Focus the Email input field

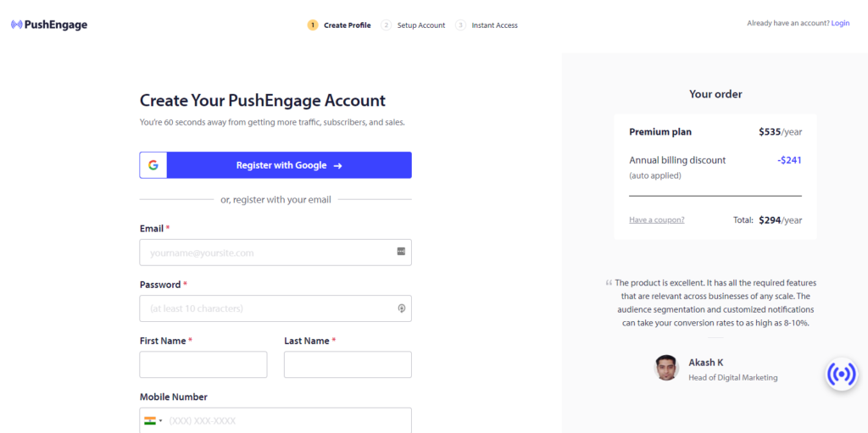click(275, 253)
